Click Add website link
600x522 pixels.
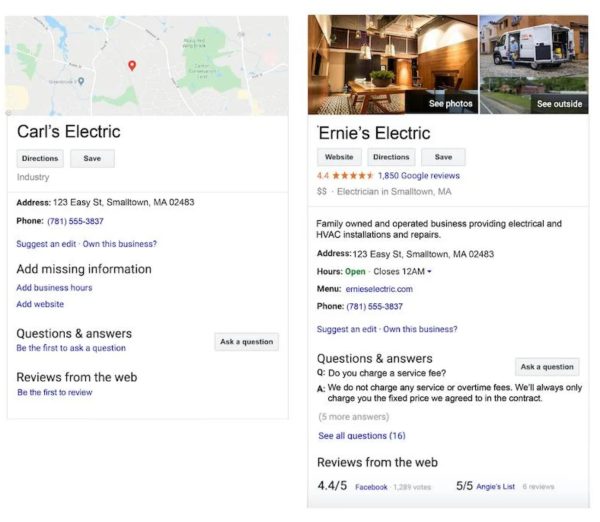coord(40,304)
